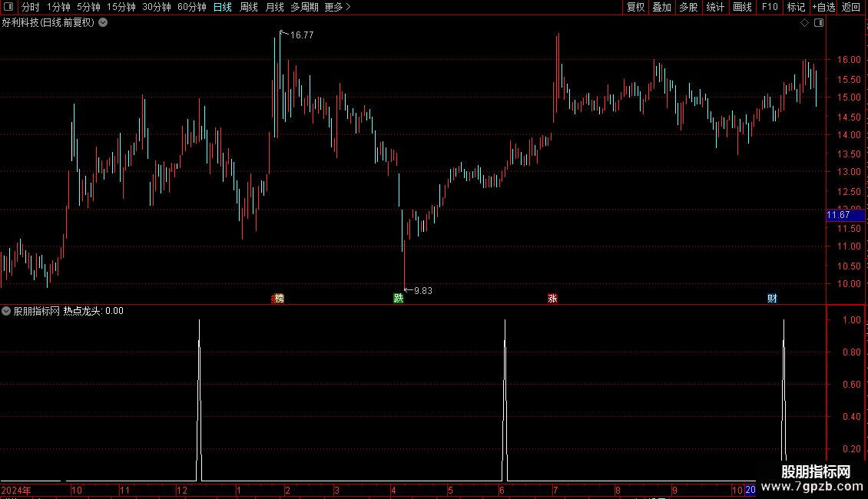This screenshot has width=868, height=499.
Task: Click month 7 on the time axis
Action: pyautogui.click(x=555, y=490)
